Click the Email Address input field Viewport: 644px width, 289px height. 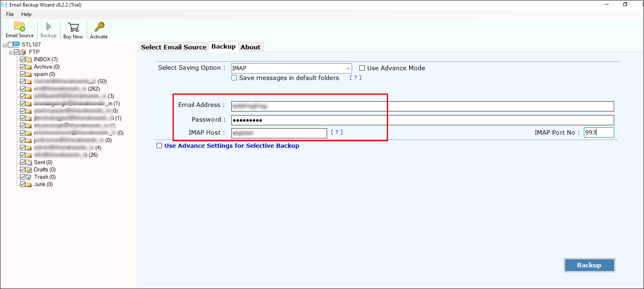423,106
